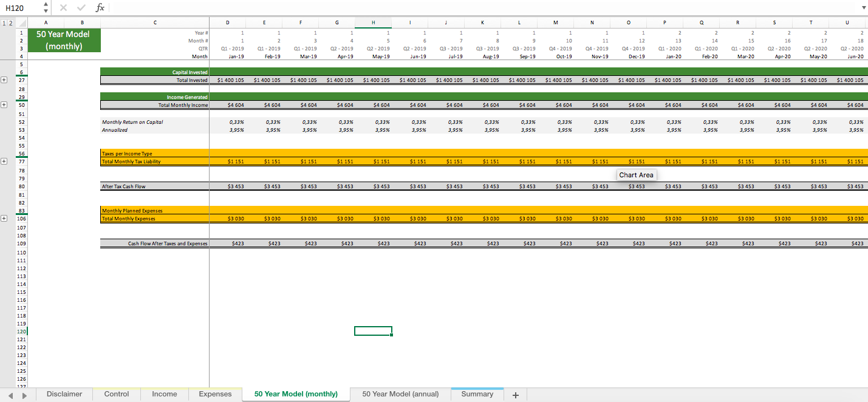Click the stepper arrows beside the Name Box

[45, 8]
